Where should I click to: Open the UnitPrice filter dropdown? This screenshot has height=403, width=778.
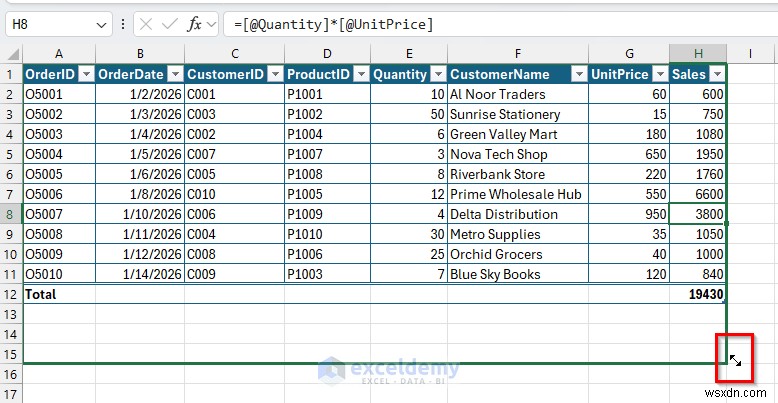click(x=660, y=74)
